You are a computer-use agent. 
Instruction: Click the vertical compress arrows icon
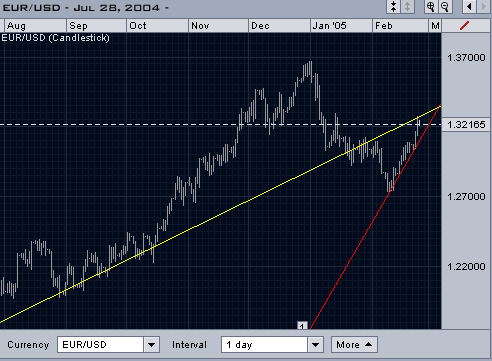pyautogui.click(x=393, y=7)
